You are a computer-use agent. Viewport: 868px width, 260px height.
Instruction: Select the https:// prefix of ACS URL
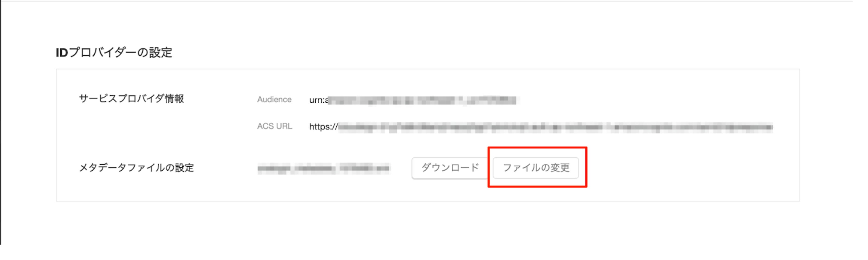pyautogui.click(x=324, y=127)
